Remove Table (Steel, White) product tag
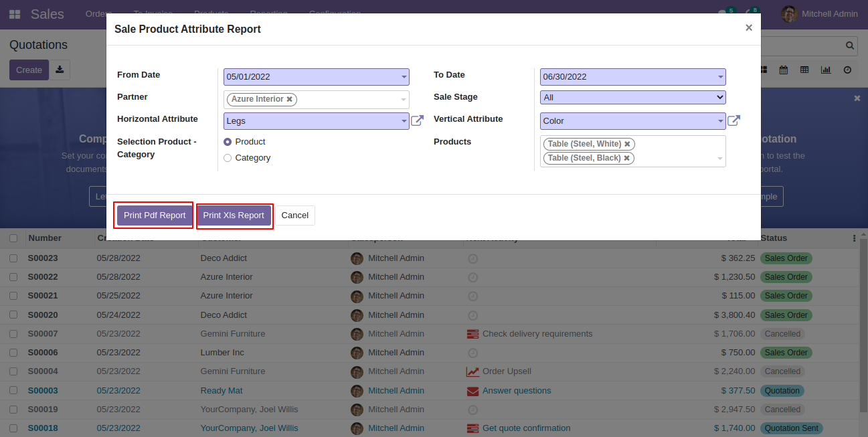This screenshot has width=868, height=437. (627, 144)
